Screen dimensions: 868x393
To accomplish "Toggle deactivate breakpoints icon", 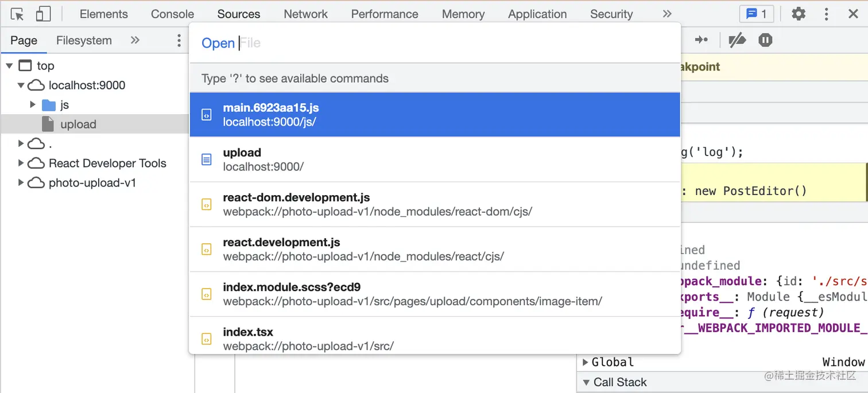I will coord(737,40).
